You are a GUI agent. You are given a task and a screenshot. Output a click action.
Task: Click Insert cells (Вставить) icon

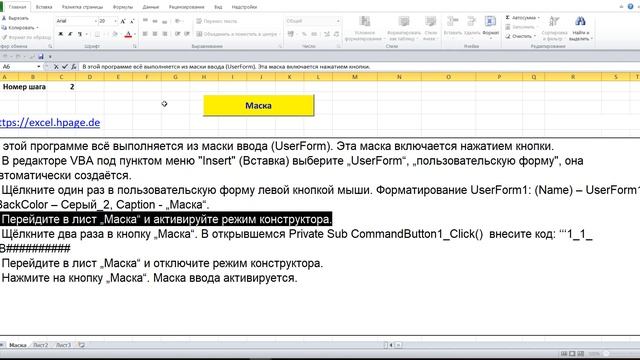pos(452,21)
